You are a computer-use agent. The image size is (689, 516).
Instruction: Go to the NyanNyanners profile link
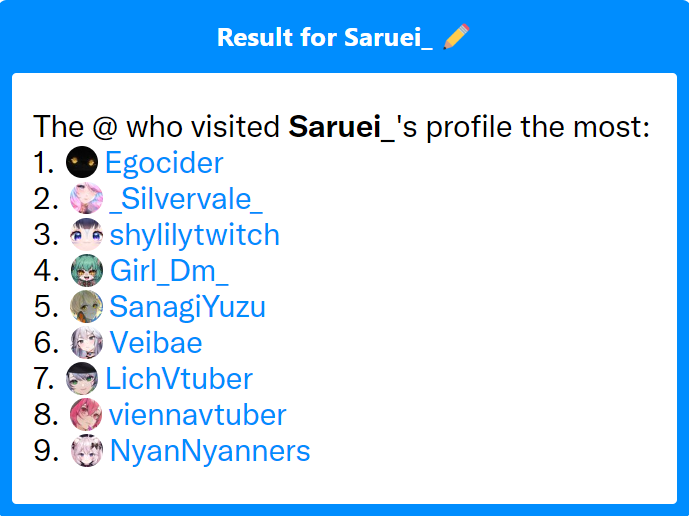point(210,451)
